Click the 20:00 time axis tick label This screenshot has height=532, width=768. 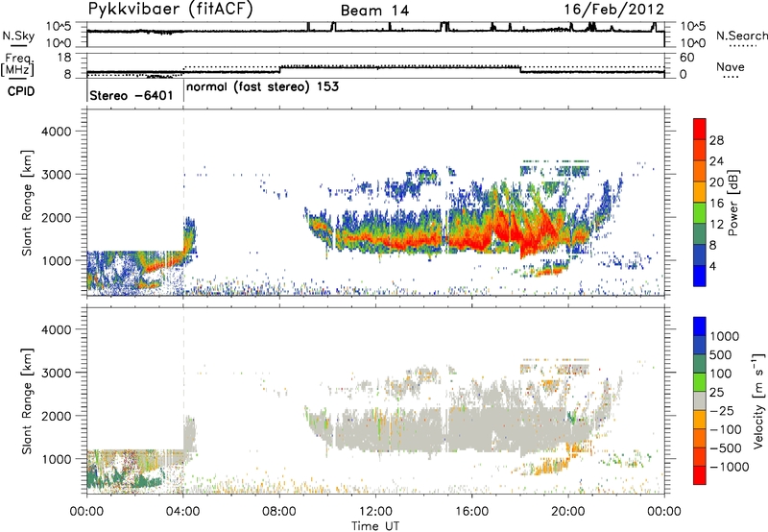point(568,512)
